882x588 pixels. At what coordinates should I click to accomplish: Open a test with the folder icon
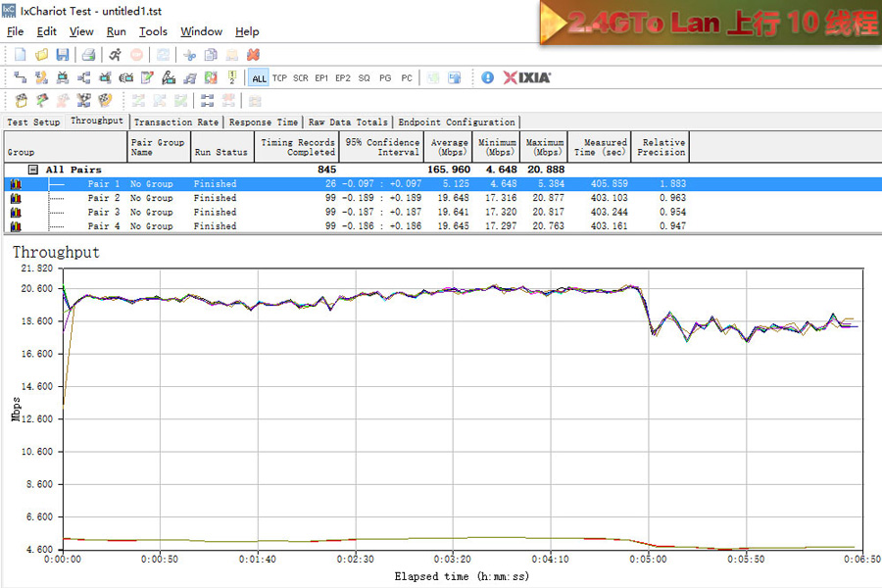tap(41, 55)
